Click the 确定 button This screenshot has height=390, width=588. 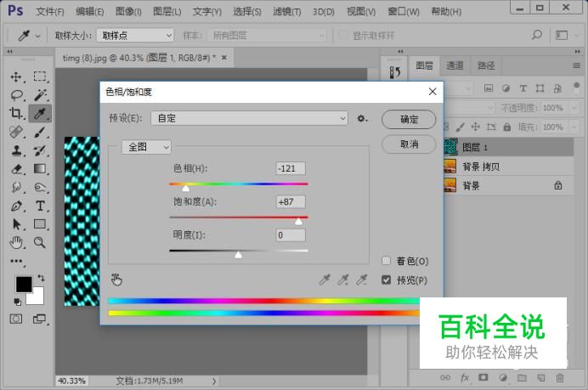click(x=409, y=119)
